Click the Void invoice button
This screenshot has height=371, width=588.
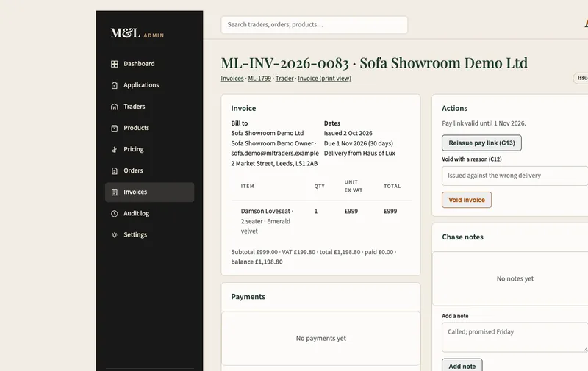tap(467, 200)
